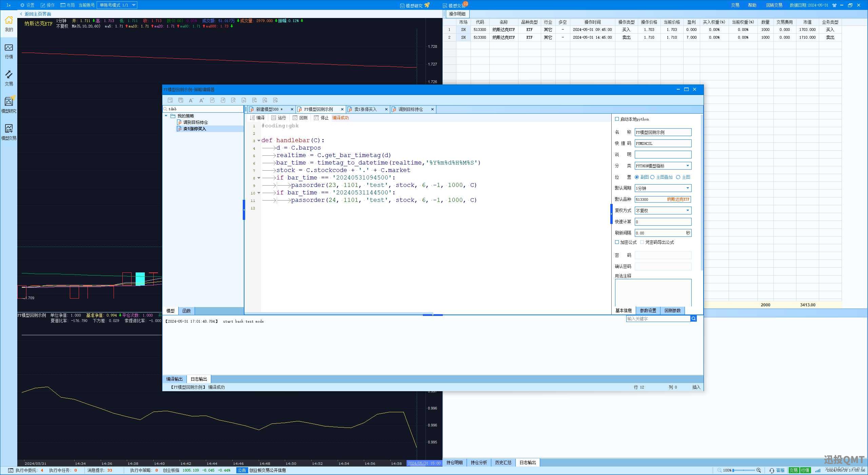
Task: Open 参数设置 tab in properties panel
Action: click(x=648, y=310)
